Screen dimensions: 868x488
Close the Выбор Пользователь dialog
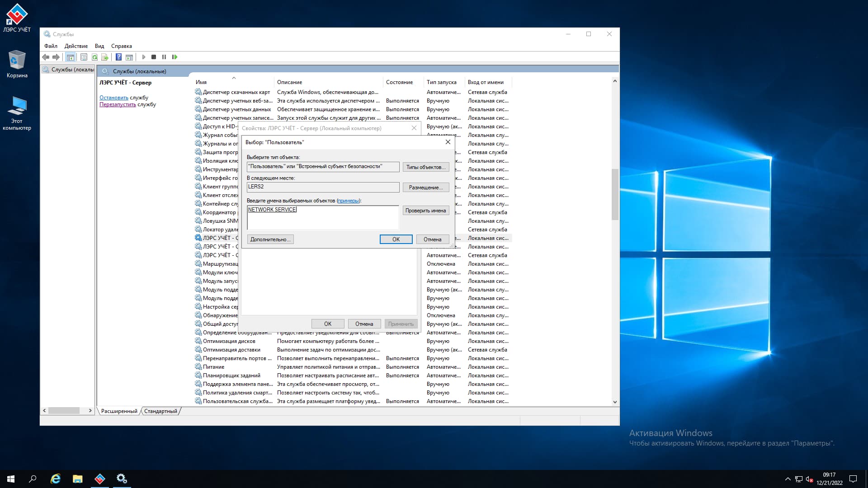pos(448,142)
